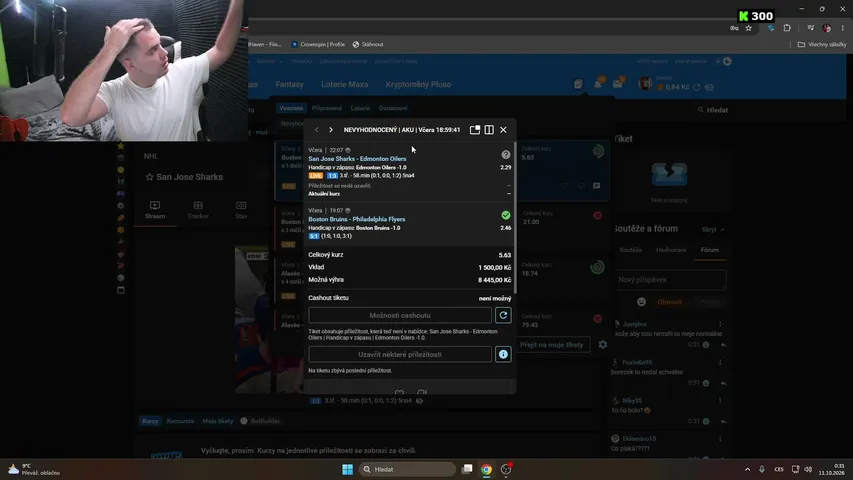The width and height of the screenshot is (853, 480).
Task: Open the Moje tikety tab
Action: (x=218, y=421)
